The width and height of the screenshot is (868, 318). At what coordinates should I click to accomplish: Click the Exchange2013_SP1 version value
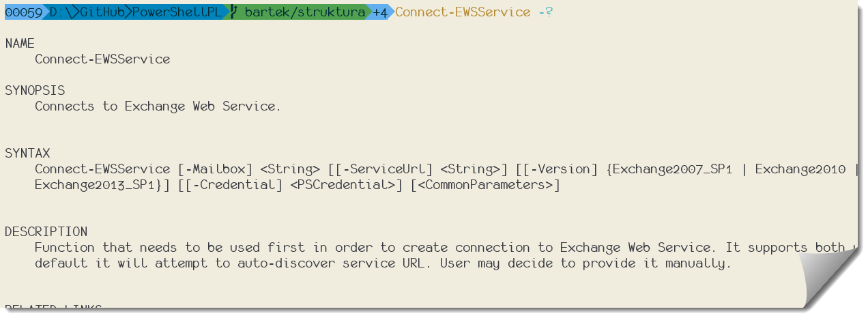point(95,185)
